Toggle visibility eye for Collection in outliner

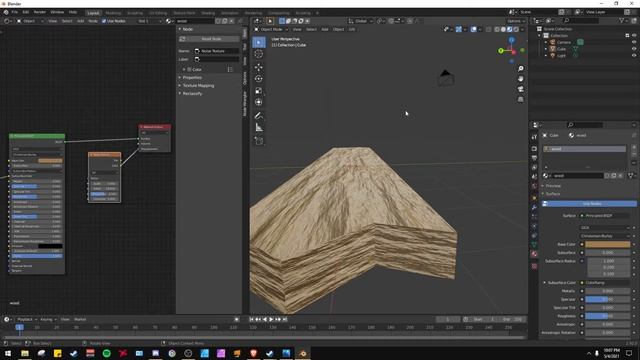(x=634, y=36)
